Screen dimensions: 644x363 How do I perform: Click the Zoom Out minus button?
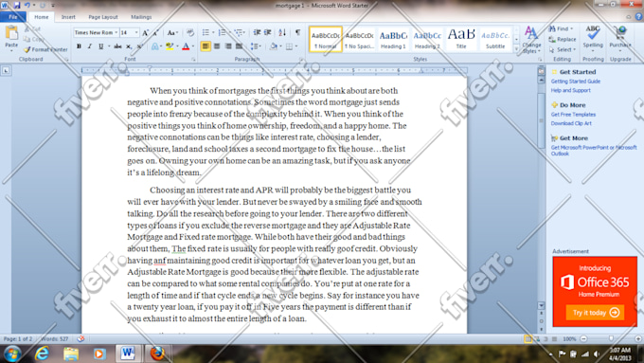[x=583, y=338]
